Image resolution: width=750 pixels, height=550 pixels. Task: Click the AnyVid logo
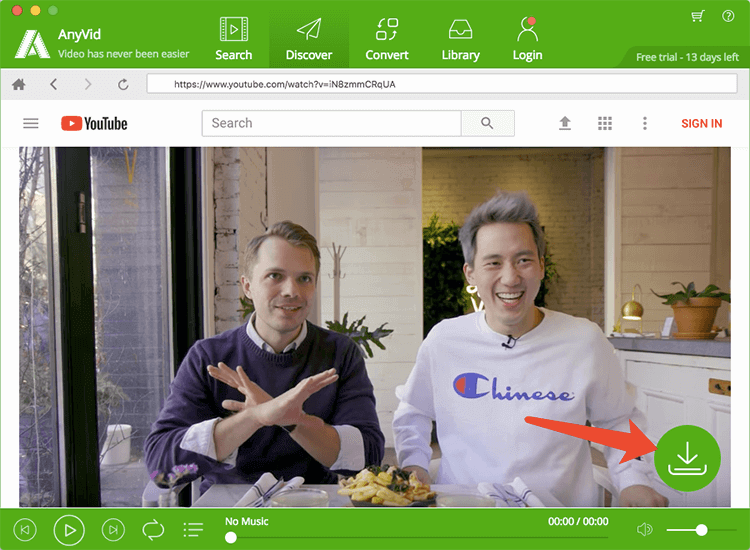coord(32,44)
